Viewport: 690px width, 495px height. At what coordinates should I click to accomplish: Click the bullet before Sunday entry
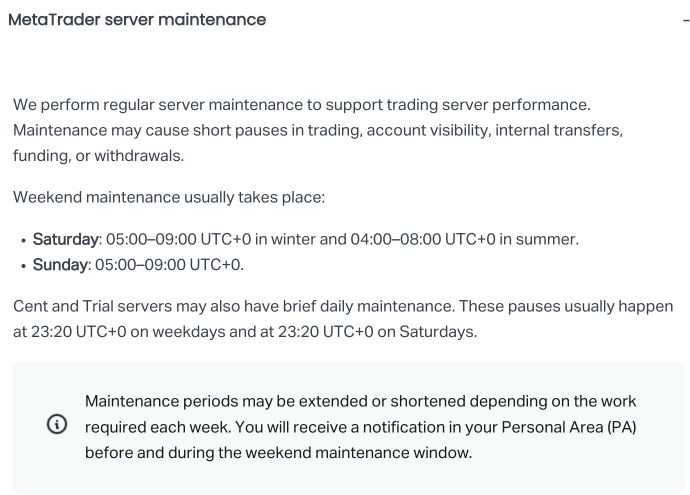pos(24,266)
